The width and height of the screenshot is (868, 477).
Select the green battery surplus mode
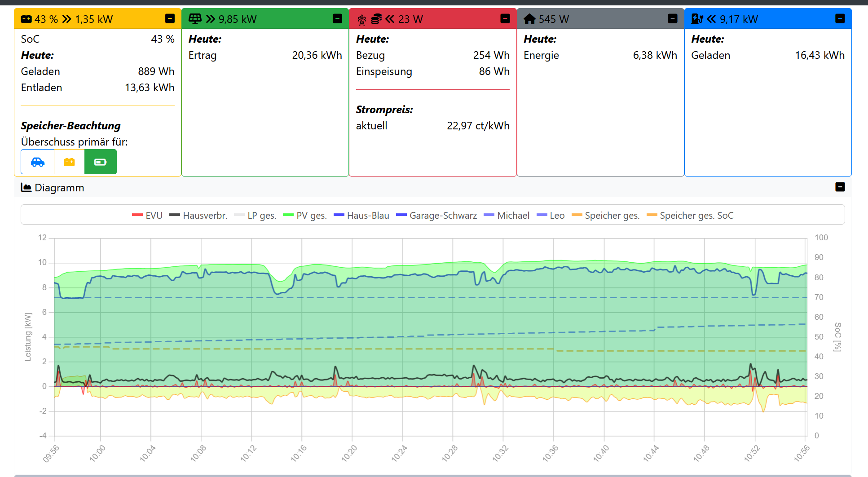pyautogui.click(x=100, y=162)
